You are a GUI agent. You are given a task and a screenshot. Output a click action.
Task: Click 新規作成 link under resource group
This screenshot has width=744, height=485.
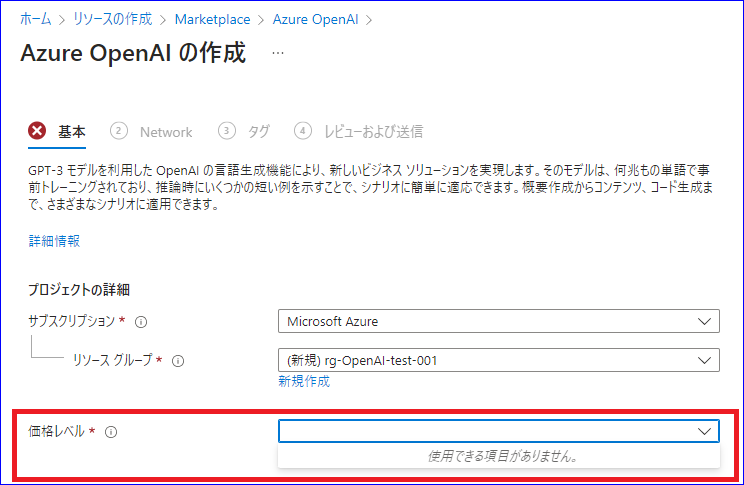coord(304,381)
